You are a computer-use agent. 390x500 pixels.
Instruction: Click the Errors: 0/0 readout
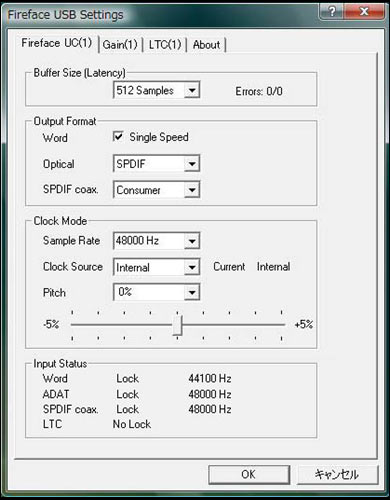coord(259,91)
